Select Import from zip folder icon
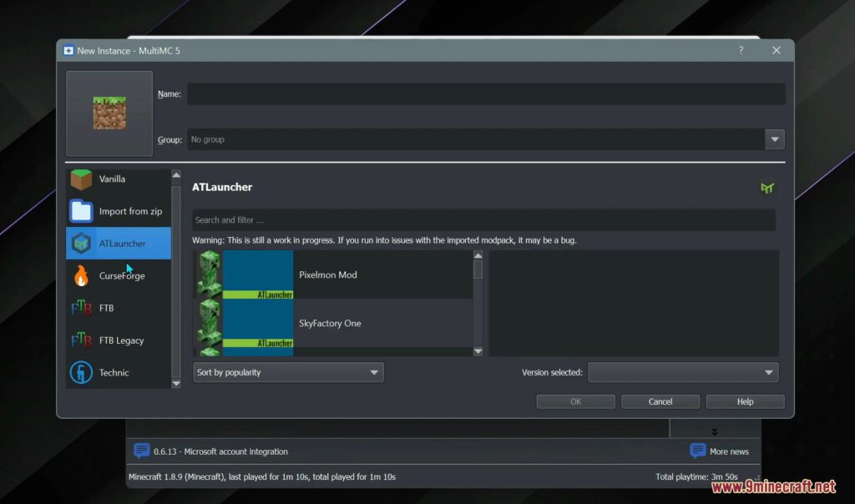 pyautogui.click(x=81, y=211)
